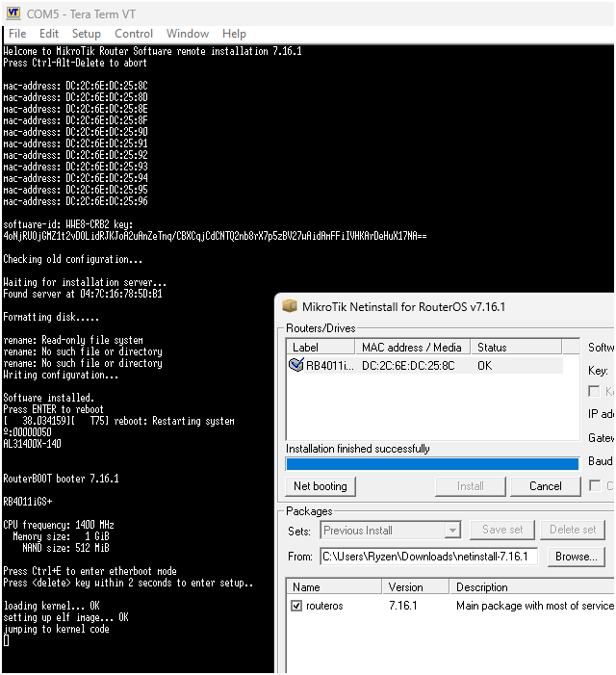Click the 'NAND size: 512 MiB' terminal line
Image resolution: width=616 pixels, height=675 pixels.
(65, 548)
